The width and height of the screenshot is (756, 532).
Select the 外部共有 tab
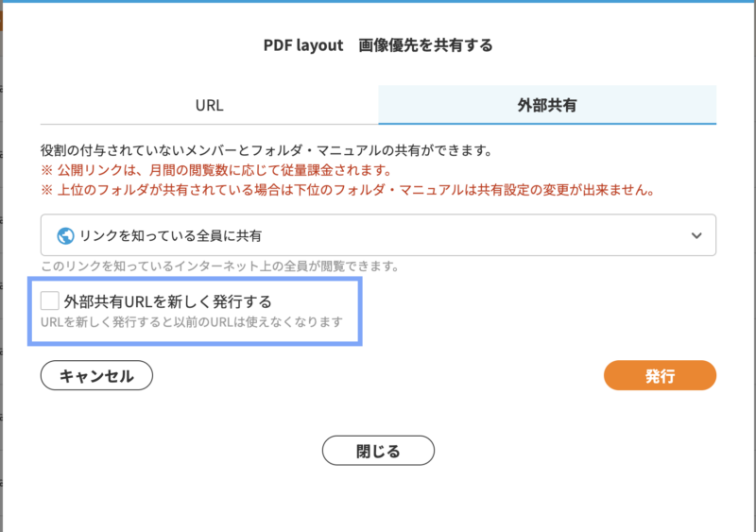(547, 105)
